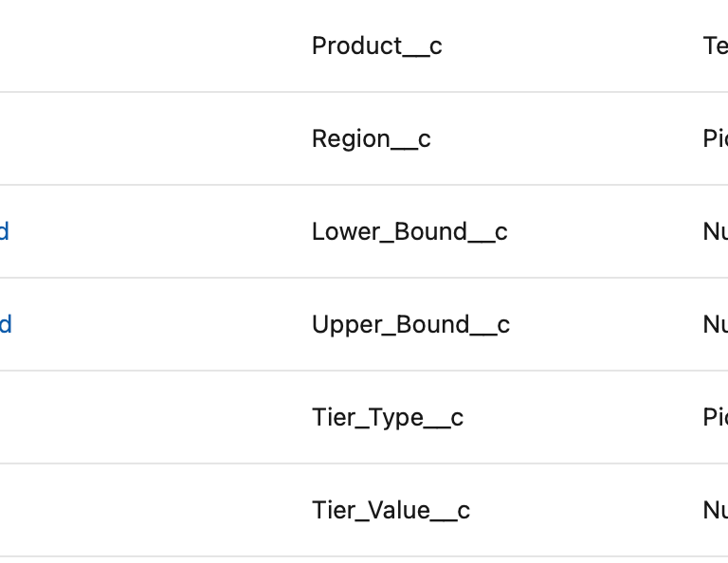Click empty space between Lower_Bound__c and its data type
The image size is (728, 563).
(x=607, y=231)
